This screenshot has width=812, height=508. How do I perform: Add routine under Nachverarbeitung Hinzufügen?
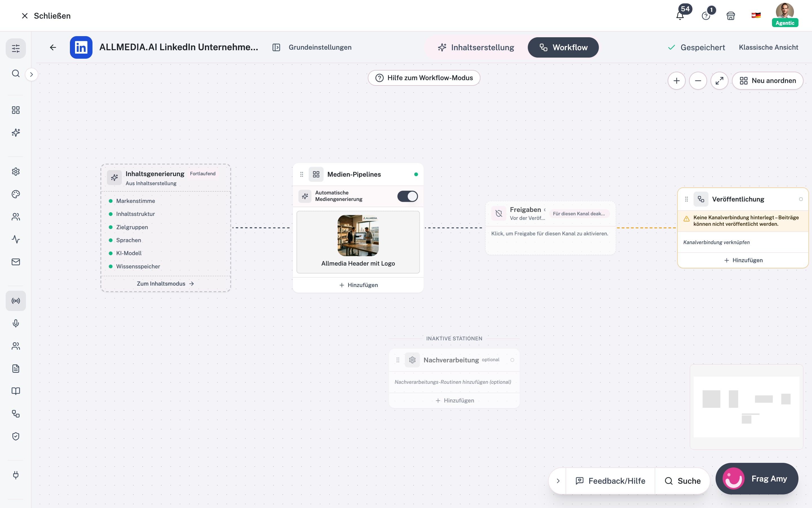[454, 400]
